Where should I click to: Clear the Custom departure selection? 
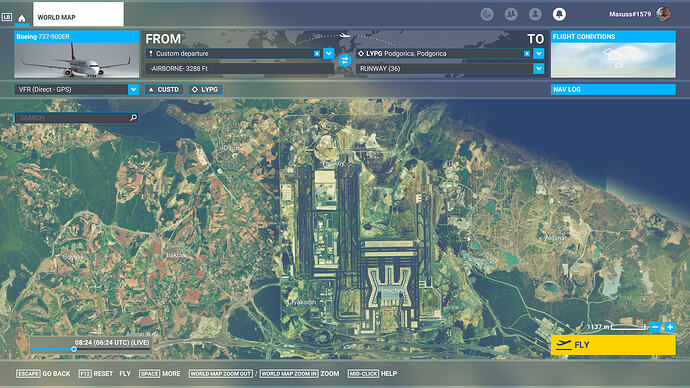click(x=317, y=53)
